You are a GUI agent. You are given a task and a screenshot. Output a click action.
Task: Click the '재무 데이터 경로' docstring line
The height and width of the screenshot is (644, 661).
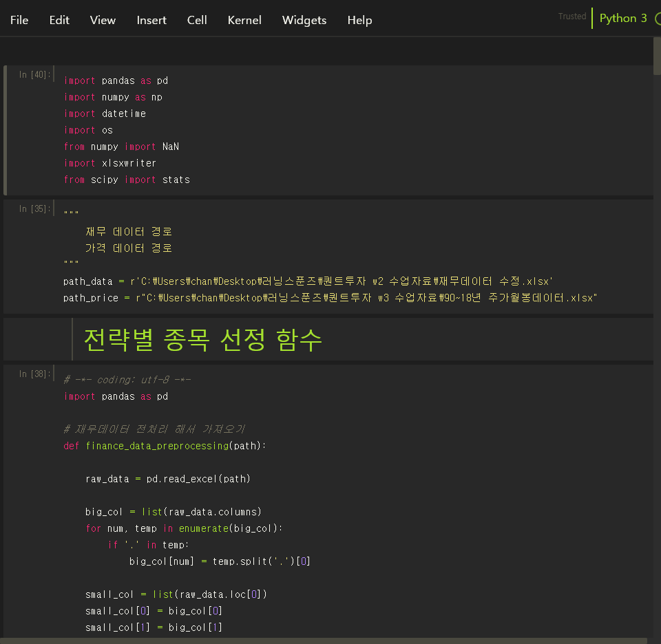pyautogui.click(x=129, y=232)
